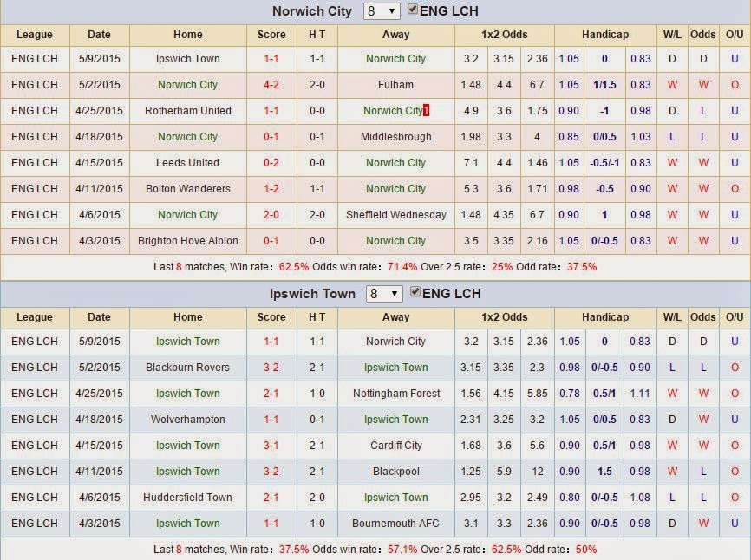Click 4/3/2015 date in Bournemouth AFC row
Viewport: 751px width, 560px height.
[x=99, y=523]
